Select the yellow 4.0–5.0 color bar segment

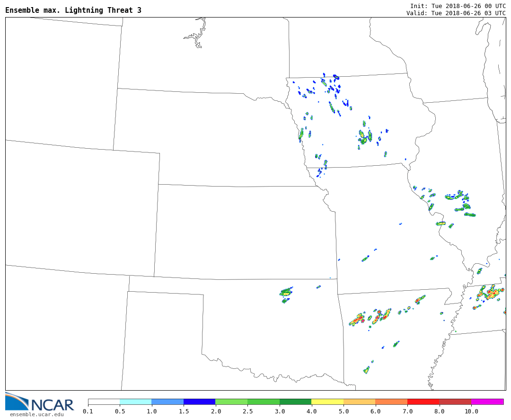[x=327, y=402]
